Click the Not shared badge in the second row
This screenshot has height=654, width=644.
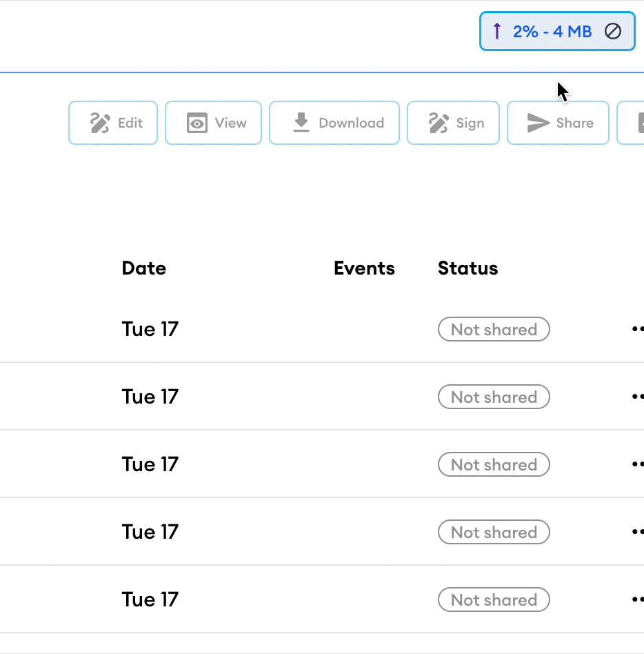[x=494, y=397]
